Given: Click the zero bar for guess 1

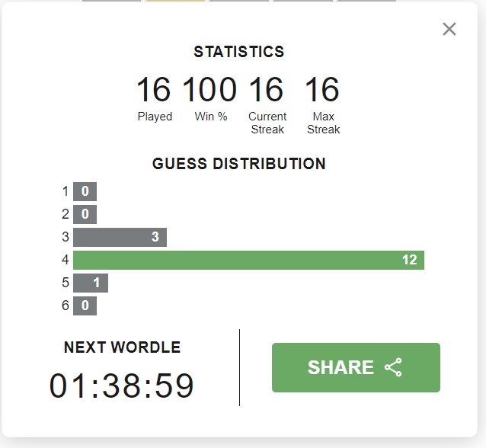Looking at the screenshot, I should (x=85, y=191).
